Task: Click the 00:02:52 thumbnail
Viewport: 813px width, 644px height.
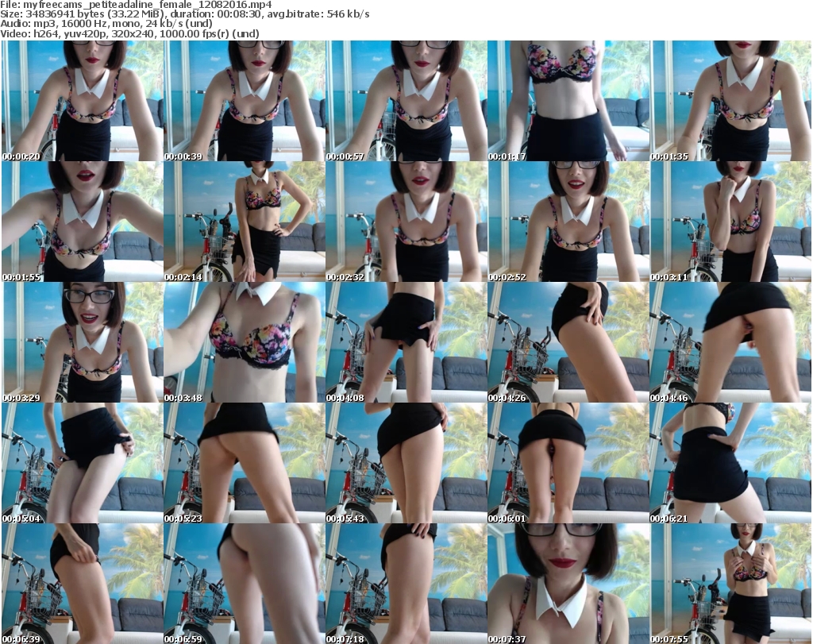Action: pos(568,222)
